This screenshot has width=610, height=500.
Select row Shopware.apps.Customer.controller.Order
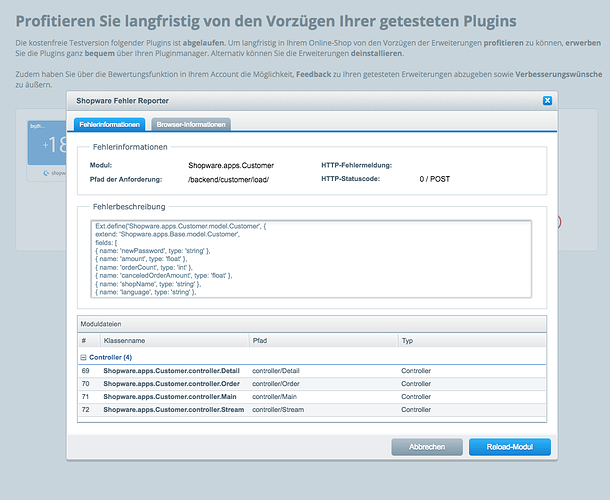click(312, 384)
